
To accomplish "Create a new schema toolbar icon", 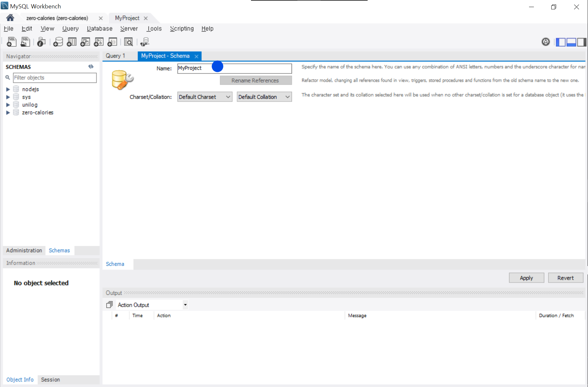I will click(x=58, y=42).
